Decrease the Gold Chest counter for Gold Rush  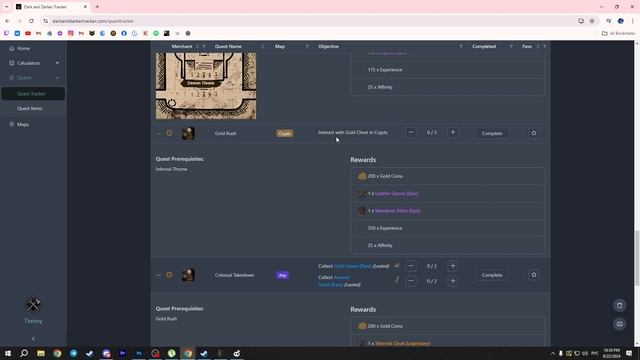tap(411, 132)
